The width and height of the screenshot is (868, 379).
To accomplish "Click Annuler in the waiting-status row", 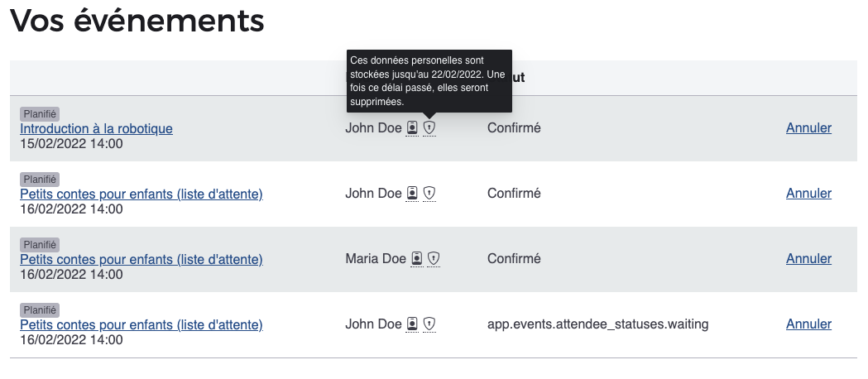I will point(808,324).
